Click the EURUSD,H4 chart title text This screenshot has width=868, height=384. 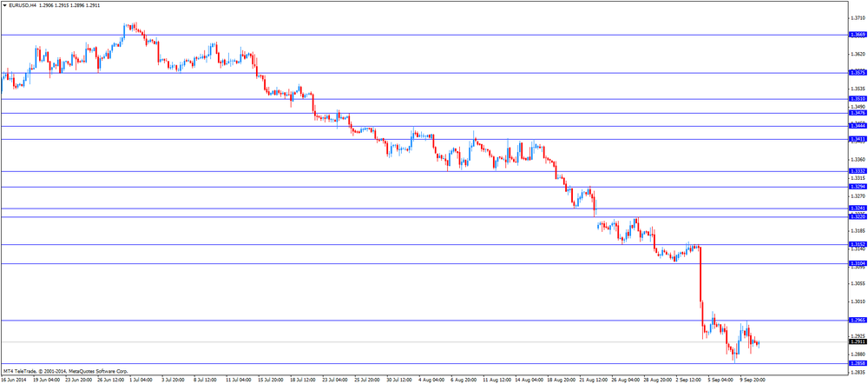[x=23, y=4]
